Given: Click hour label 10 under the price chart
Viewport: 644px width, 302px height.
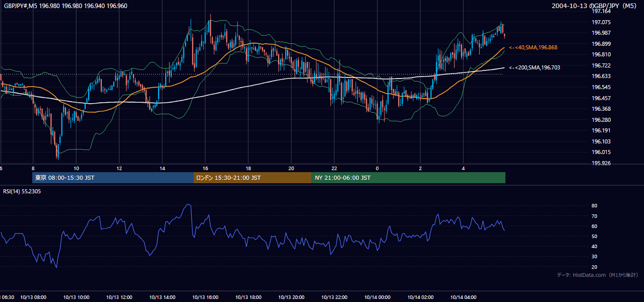Looking at the screenshot, I should 76,169.
